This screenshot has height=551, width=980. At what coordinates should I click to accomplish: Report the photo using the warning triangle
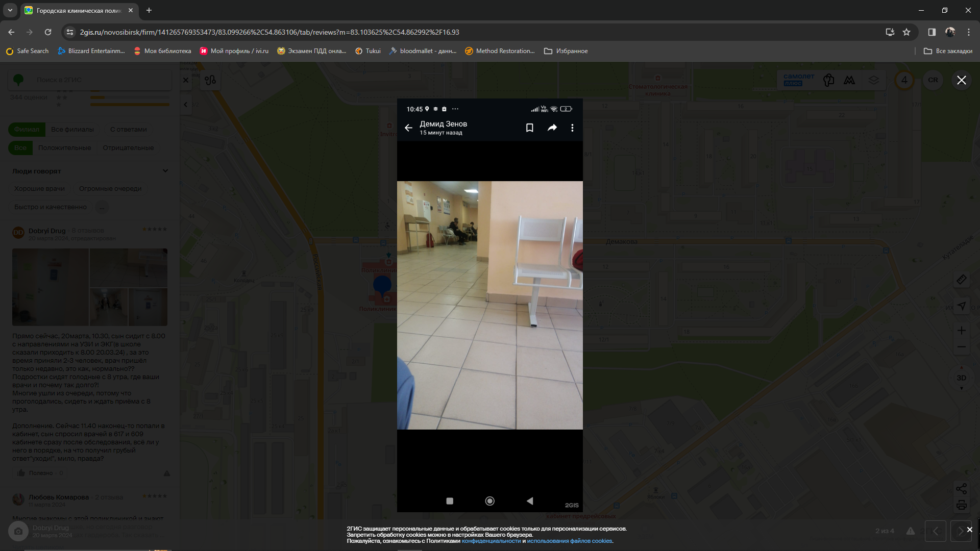pos(911,531)
